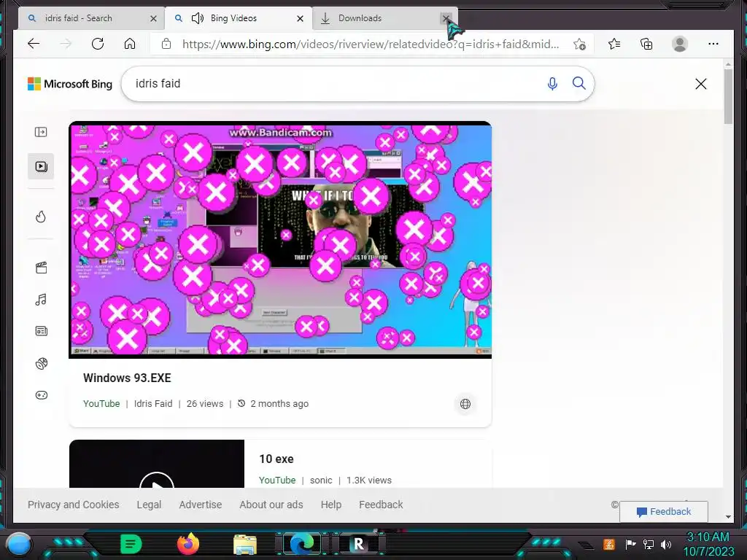Screen dimensions: 747x560
Task: Open the R application on the taskbar
Action: click(359, 543)
